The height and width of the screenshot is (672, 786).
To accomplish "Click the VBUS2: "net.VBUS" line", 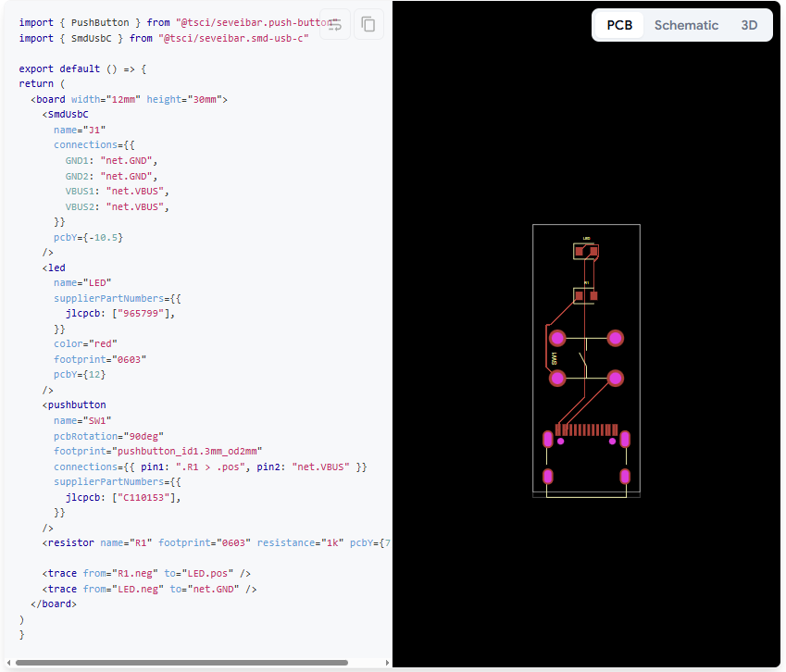I will pos(117,206).
